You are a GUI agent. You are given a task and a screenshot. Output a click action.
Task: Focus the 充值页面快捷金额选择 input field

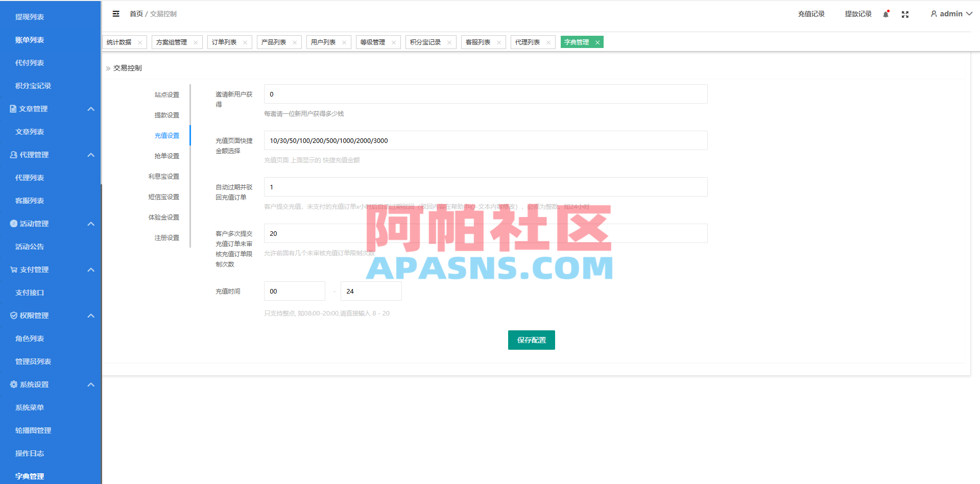486,140
